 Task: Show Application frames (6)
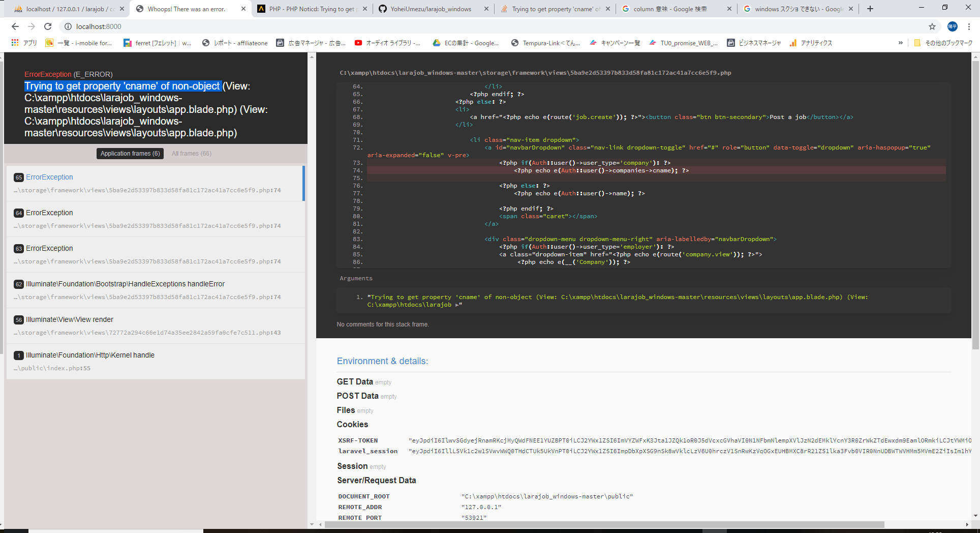[x=130, y=154]
